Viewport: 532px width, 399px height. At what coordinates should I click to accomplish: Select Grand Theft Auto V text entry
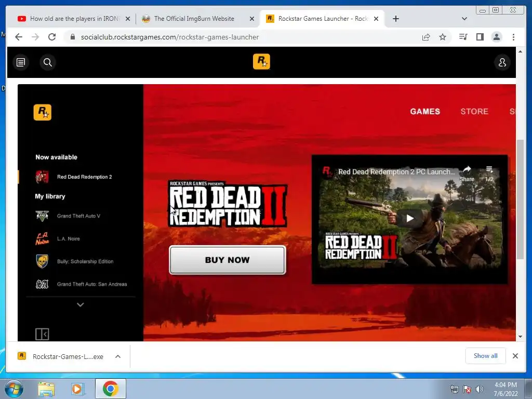(x=79, y=216)
